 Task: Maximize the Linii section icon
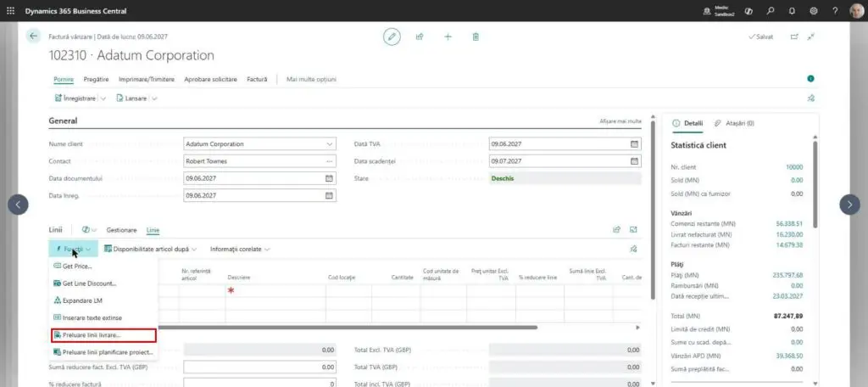633,229
